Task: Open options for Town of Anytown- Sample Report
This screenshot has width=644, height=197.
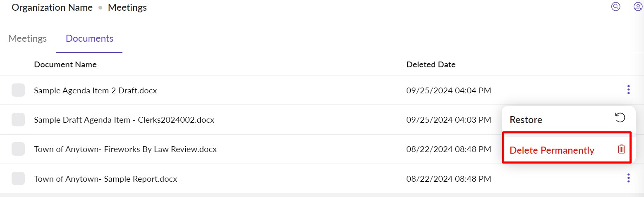Action: pos(628,178)
